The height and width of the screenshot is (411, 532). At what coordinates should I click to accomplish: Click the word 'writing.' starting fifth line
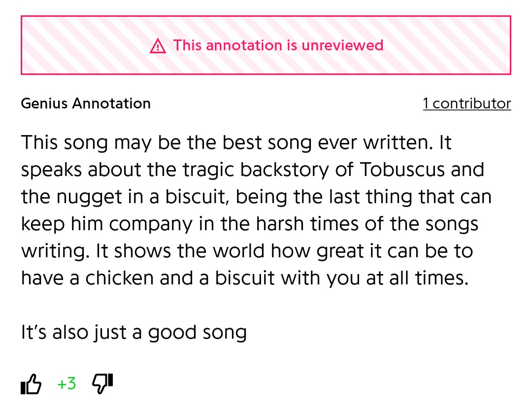coord(55,251)
